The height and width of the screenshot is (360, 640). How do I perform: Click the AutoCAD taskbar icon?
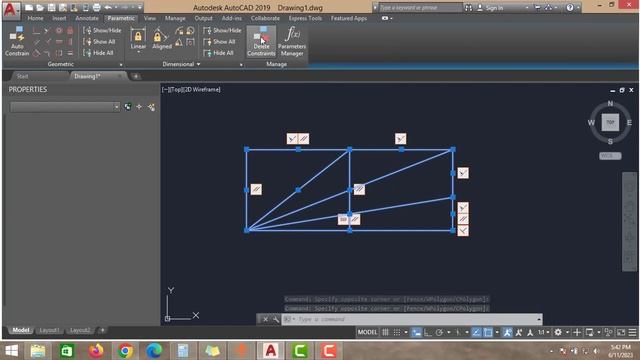[271, 350]
